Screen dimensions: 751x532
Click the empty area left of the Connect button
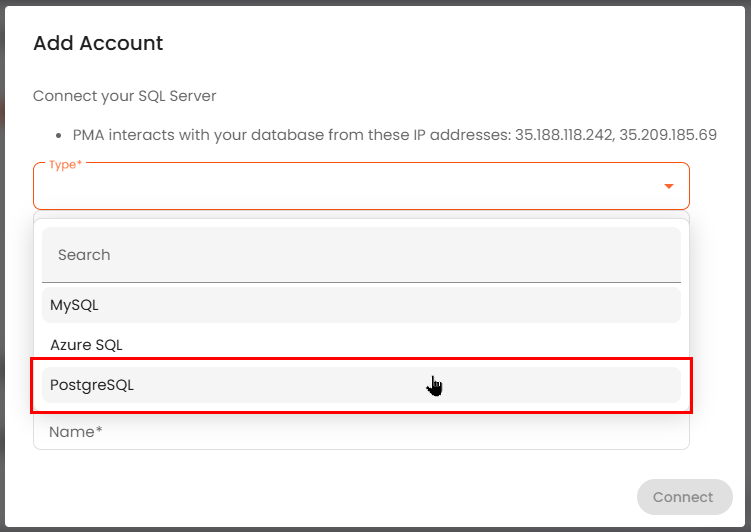click(400, 497)
